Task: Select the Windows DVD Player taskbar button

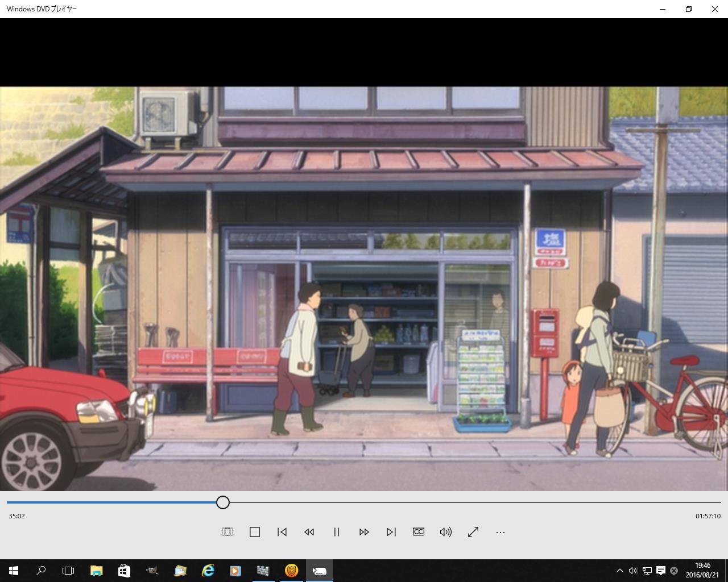Action: click(x=319, y=571)
